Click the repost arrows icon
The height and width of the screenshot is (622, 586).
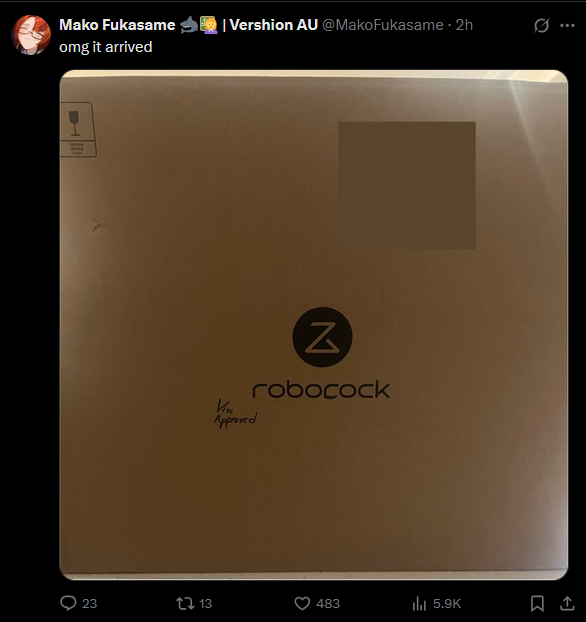pyautogui.click(x=185, y=603)
